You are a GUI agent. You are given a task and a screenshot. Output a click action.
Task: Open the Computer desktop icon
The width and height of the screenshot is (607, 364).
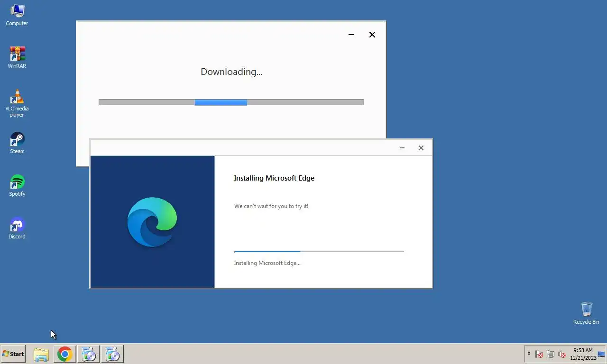click(x=17, y=15)
